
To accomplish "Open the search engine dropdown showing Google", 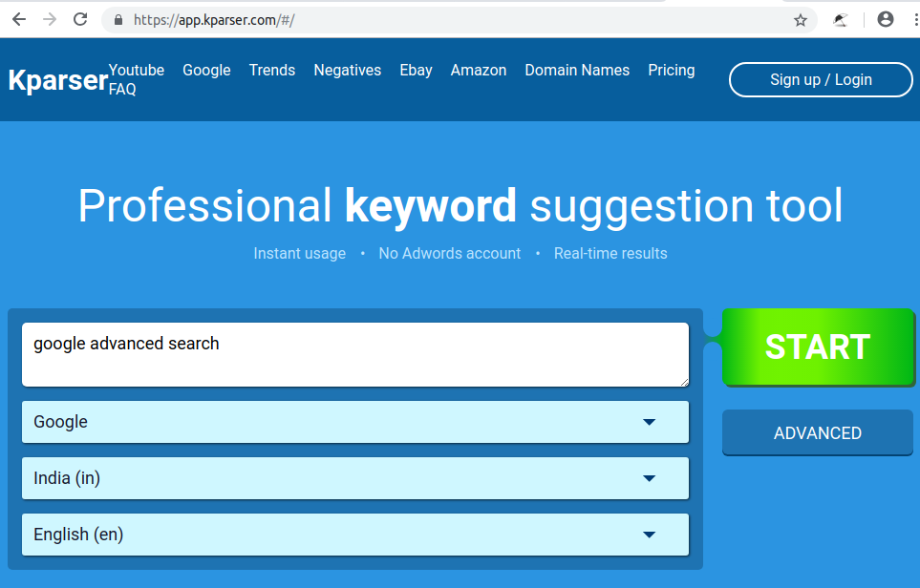I will point(354,421).
